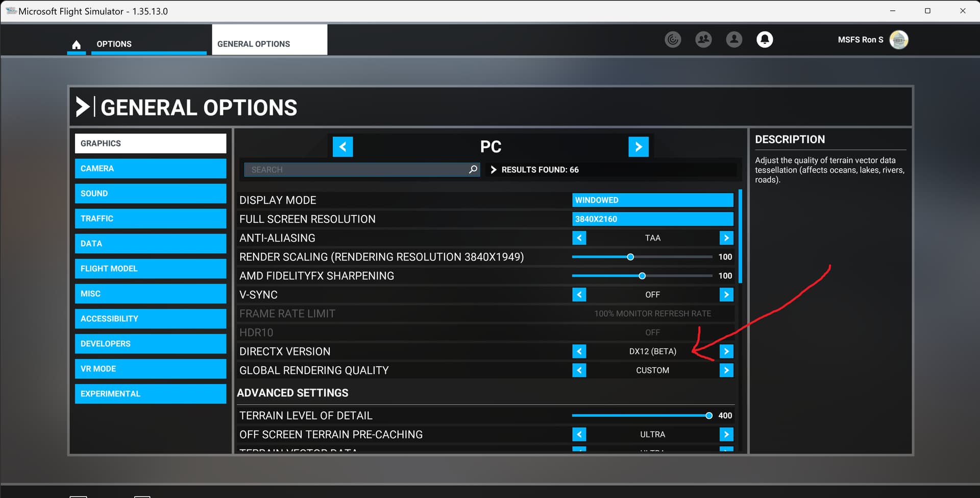Click the ADVANCED SETTINGS heading

pyautogui.click(x=293, y=393)
